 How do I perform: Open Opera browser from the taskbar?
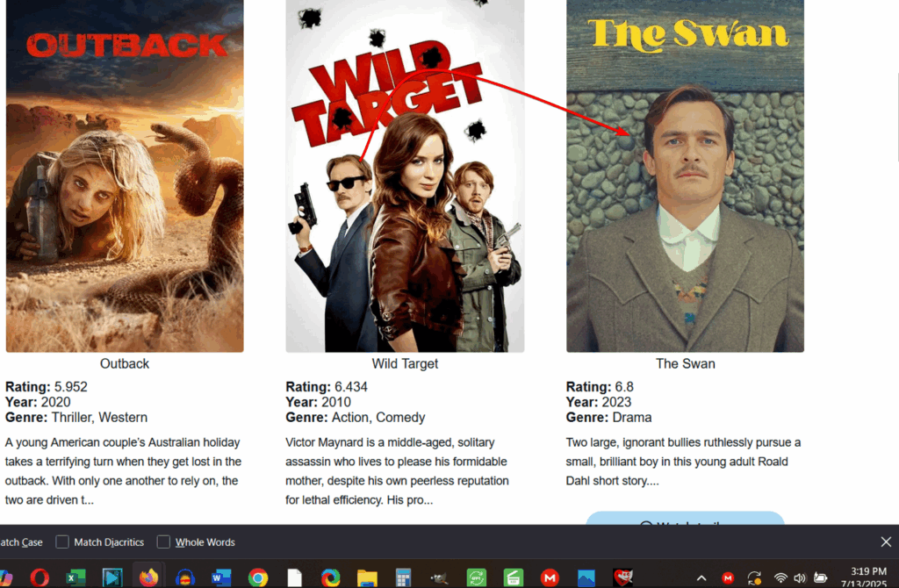pyautogui.click(x=40, y=577)
